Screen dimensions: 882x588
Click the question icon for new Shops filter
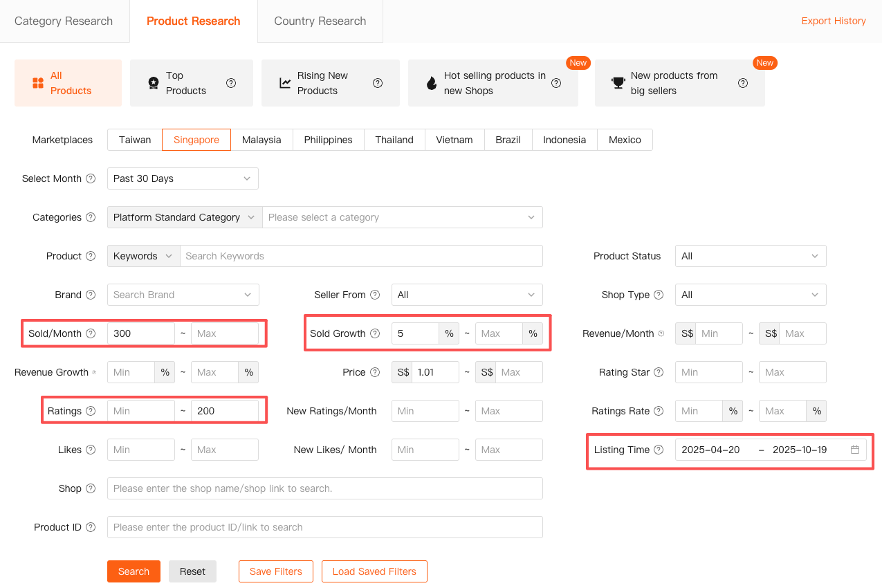[556, 83]
